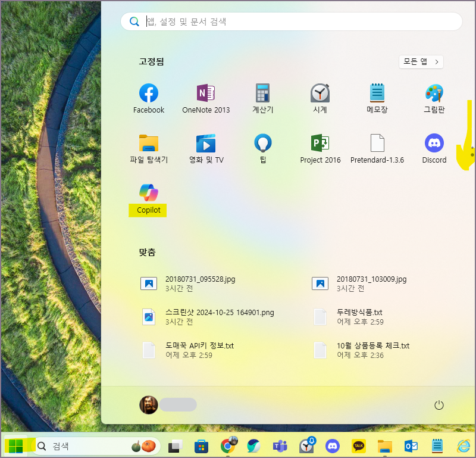Open the power options button
Viewport: 476px width, 458px height.
[439, 405]
